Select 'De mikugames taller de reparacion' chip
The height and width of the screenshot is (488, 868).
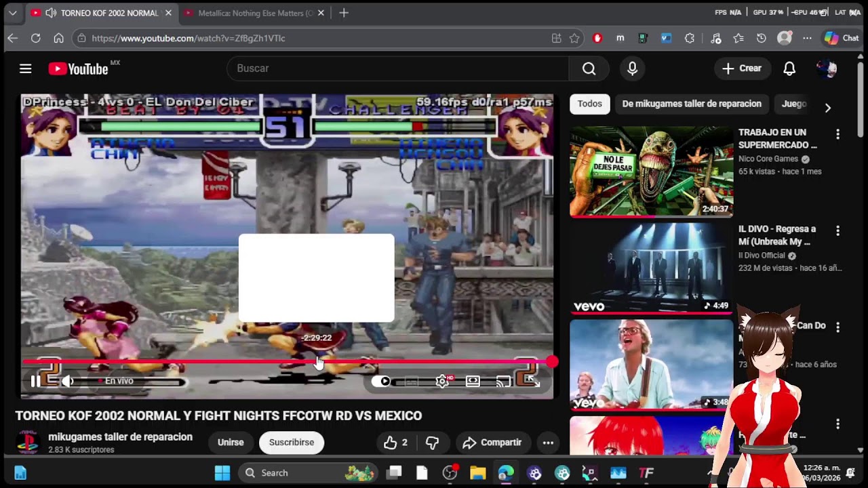pos(692,104)
